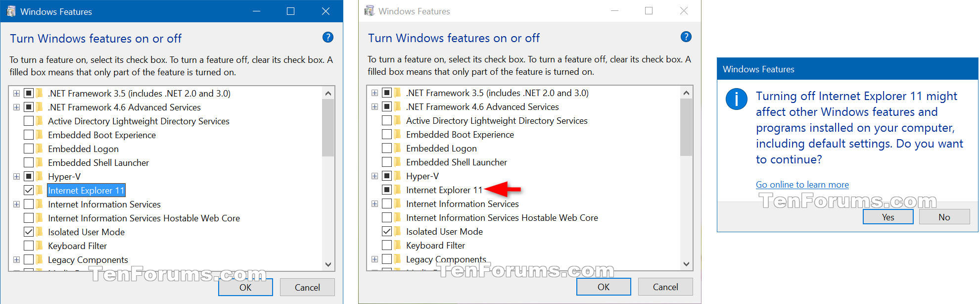Expand Hyper-V node in the middle window
980x304 pixels.
click(x=374, y=176)
